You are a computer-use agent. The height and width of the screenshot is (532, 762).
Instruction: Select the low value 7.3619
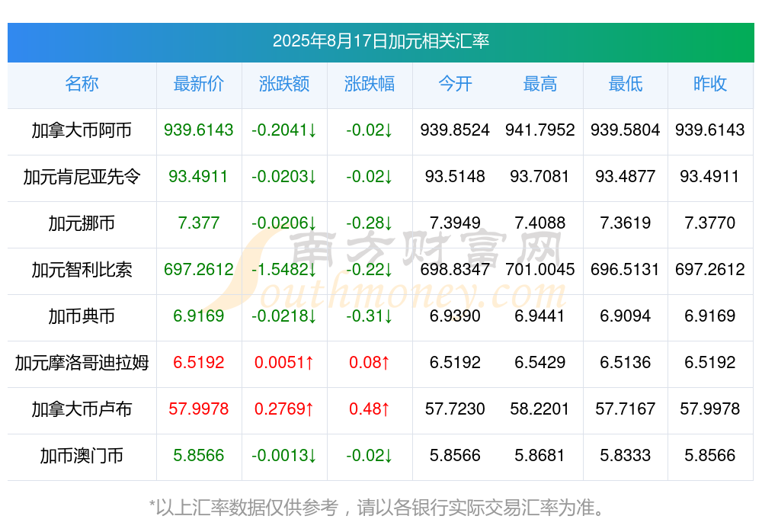(x=626, y=223)
